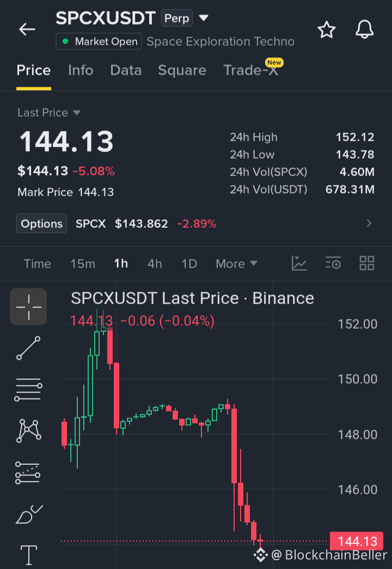This screenshot has height=569, width=392.
Task: Open the chart grid layout icon
Action: pos(366,263)
